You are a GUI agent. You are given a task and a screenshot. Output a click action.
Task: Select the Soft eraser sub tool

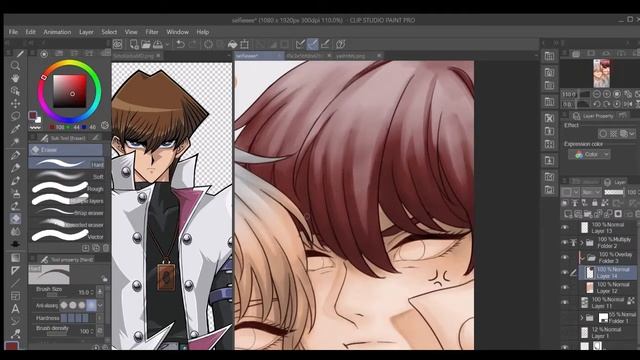coord(66,176)
